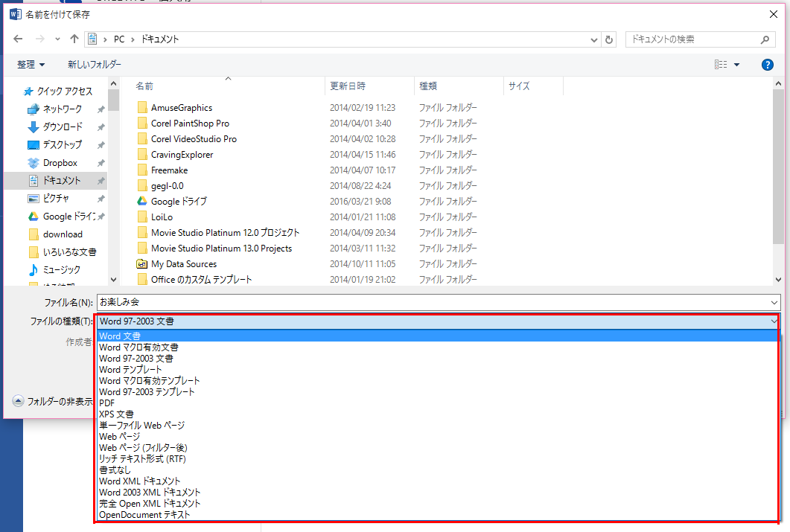Pick OpenDocument テキスト format option
Image resolution: width=790 pixels, height=532 pixels.
pyautogui.click(x=144, y=515)
